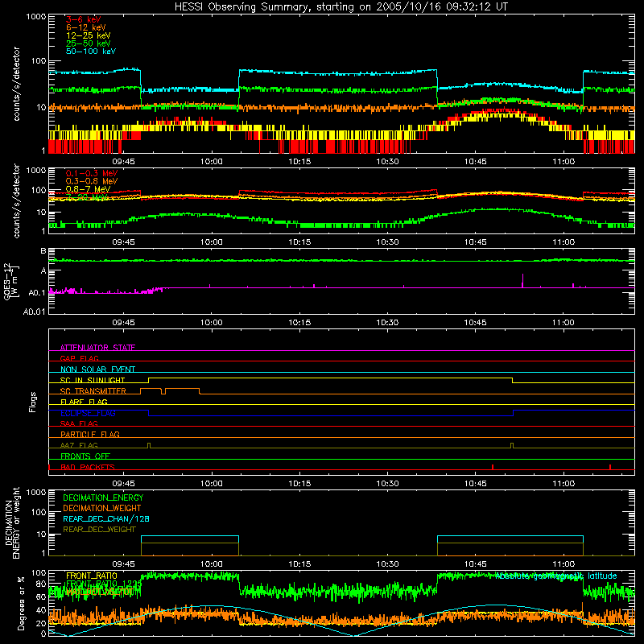
Task: Click 10:45 label under the MeV counts panel
Action: pos(475,242)
